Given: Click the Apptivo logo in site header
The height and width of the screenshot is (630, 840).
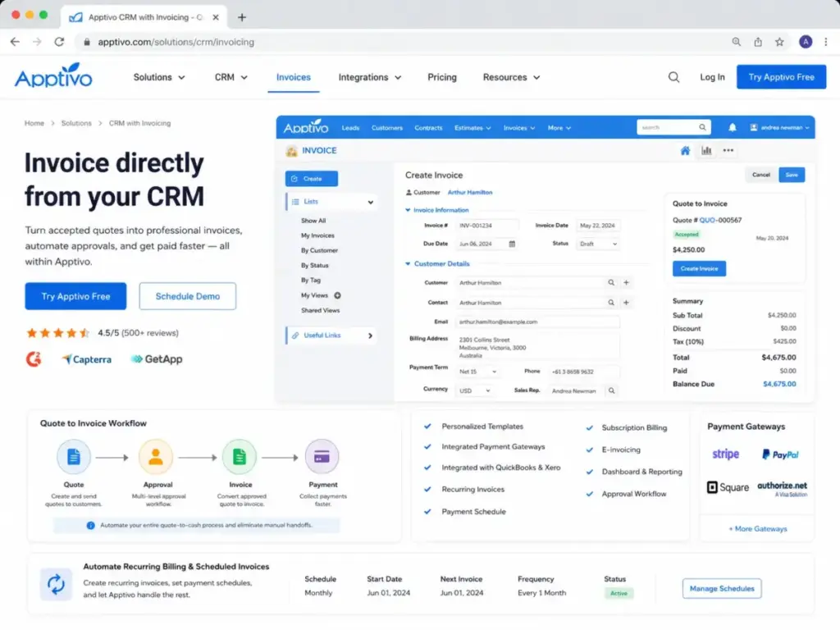Looking at the screenshot, I should click(53, 75).
